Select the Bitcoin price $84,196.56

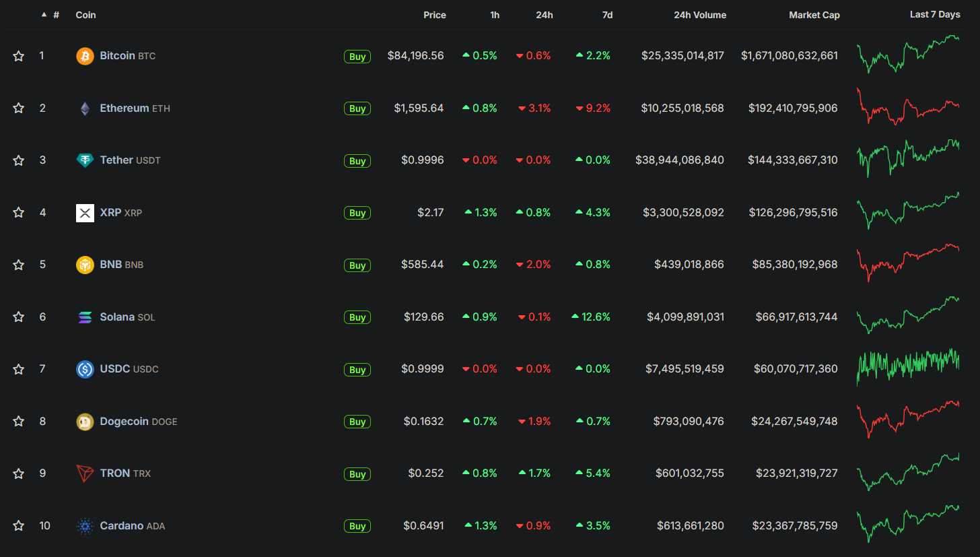tap(415, 56)
